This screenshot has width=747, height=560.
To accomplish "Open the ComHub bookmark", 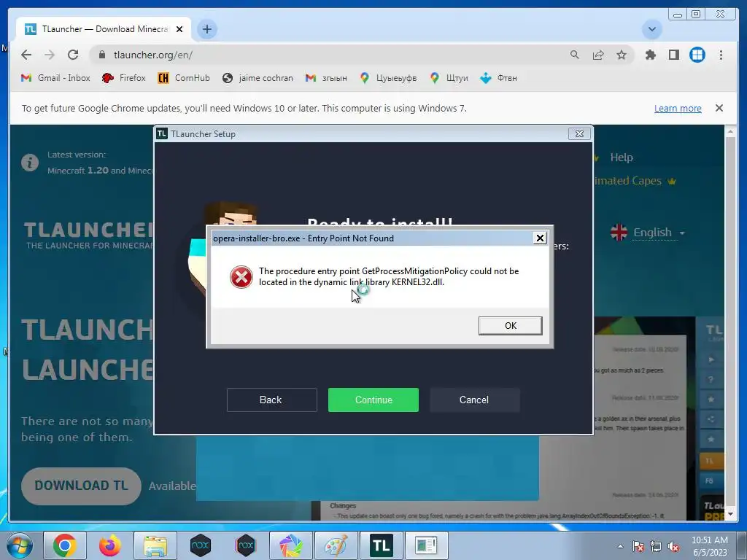I will coord(183,77).
